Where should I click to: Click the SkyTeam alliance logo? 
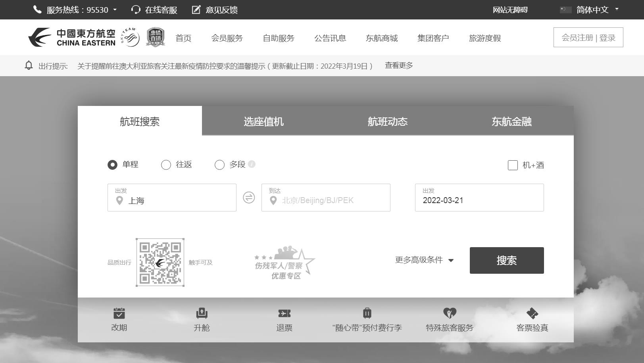click(130, 37)
